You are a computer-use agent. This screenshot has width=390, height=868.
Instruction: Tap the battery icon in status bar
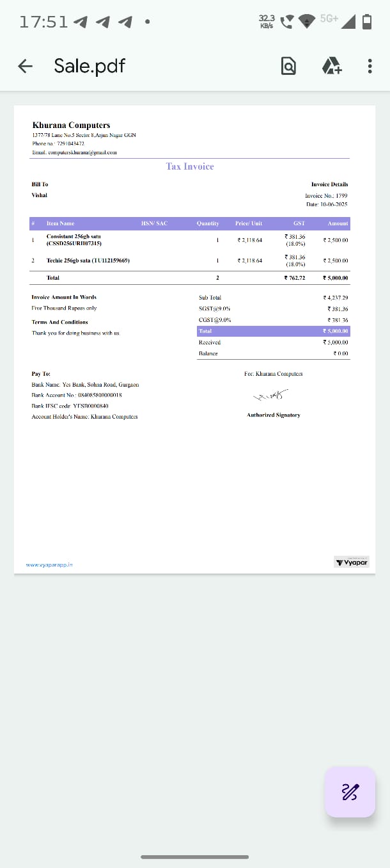367,22
